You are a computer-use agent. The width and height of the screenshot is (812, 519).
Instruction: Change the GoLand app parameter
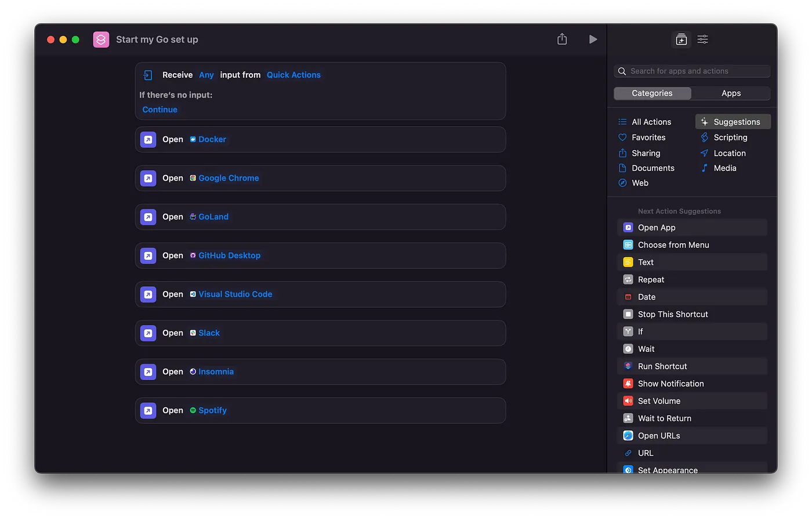point(209,217)
